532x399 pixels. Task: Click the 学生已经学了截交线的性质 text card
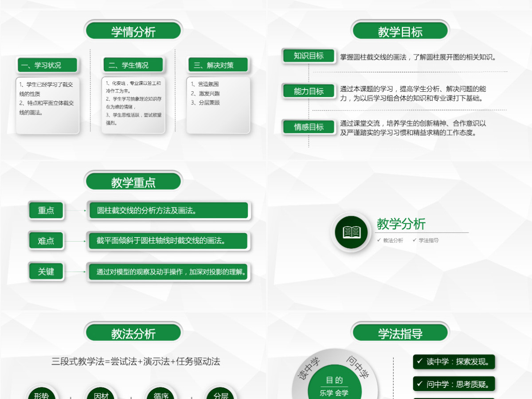[x=47, y=106]
